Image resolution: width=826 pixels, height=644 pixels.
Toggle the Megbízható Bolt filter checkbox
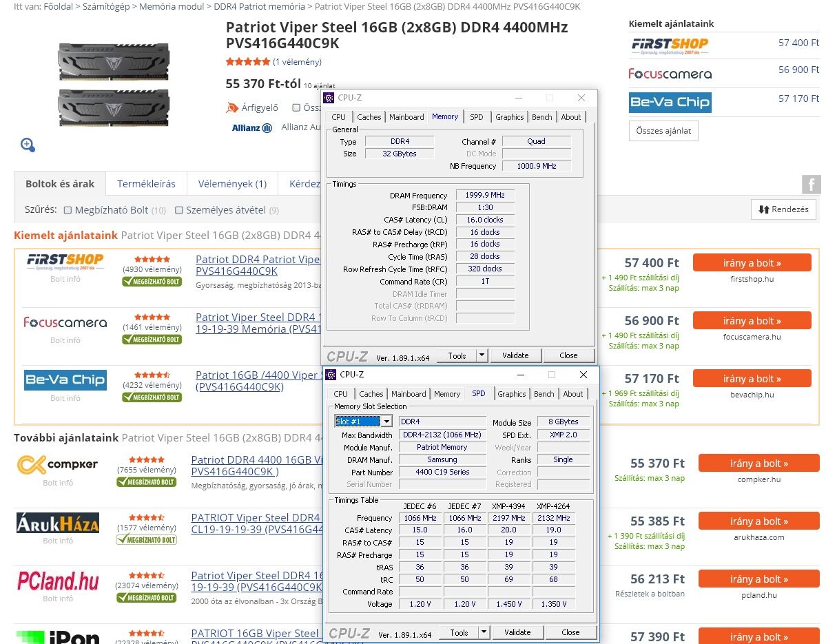(68, 210)
